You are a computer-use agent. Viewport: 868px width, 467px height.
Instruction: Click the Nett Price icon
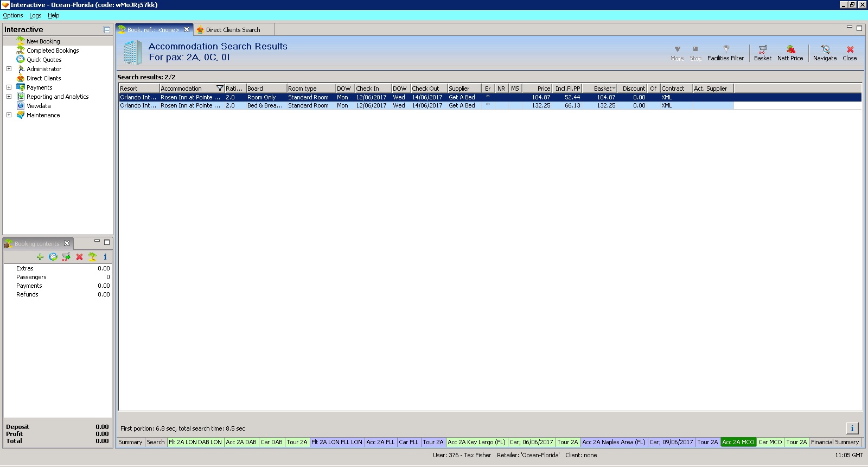click(x=790, y=49)
